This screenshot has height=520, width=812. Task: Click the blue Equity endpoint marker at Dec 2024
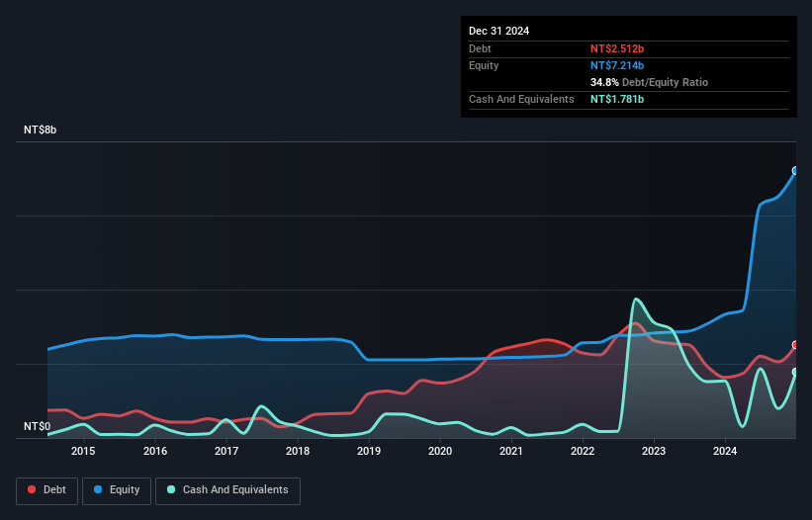click(795, 171)
